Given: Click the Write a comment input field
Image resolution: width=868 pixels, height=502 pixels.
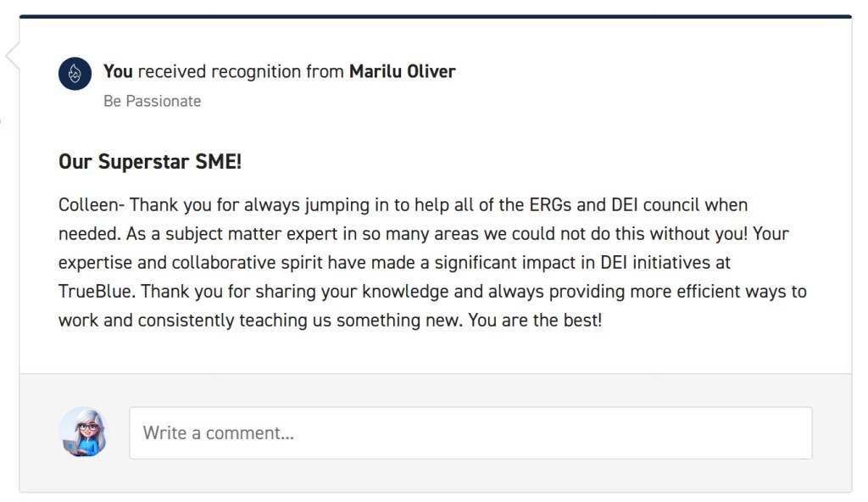Looking at the screenshot, I should point(470,432).
